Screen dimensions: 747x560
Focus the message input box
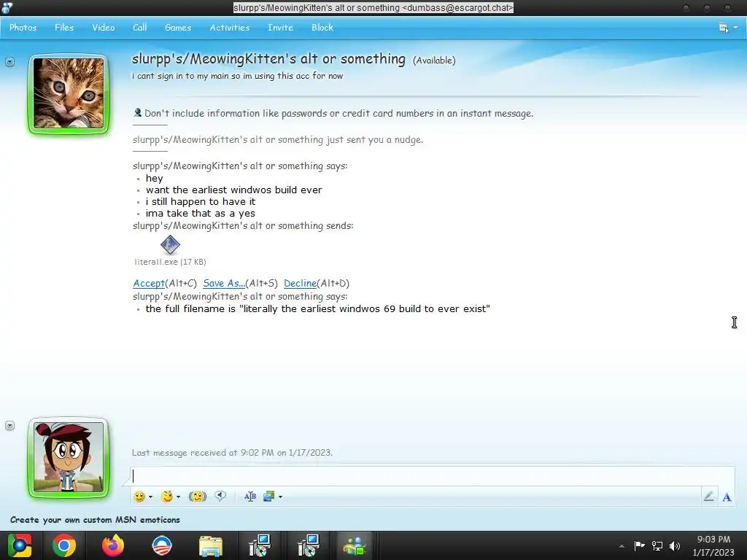click(432, 475)
